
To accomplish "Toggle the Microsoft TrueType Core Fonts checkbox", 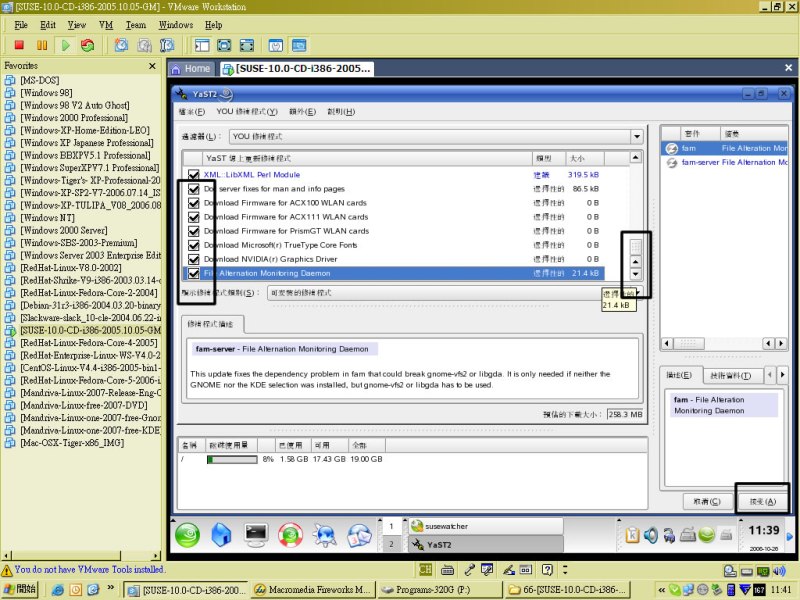I will pyautogui.click(x=193, y=245).
